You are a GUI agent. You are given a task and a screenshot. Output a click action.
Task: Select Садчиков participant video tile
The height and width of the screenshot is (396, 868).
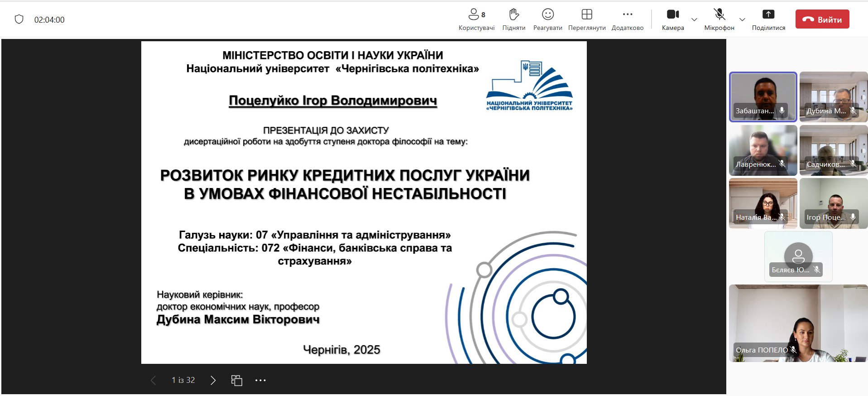(x=834, y=150)
